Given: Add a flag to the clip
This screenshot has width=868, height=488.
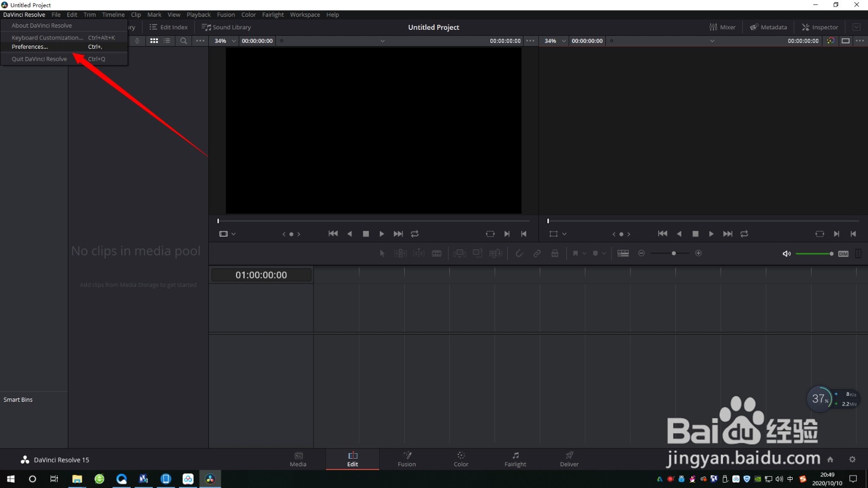Looking at the screenshot, I should (x=576, y=253).
